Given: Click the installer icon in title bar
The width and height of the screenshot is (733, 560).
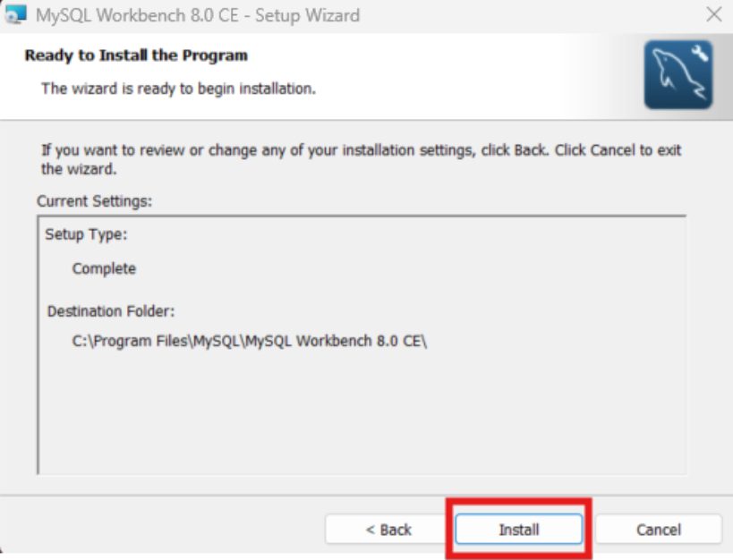Looking at the screenshot, I should pos(15,15).
